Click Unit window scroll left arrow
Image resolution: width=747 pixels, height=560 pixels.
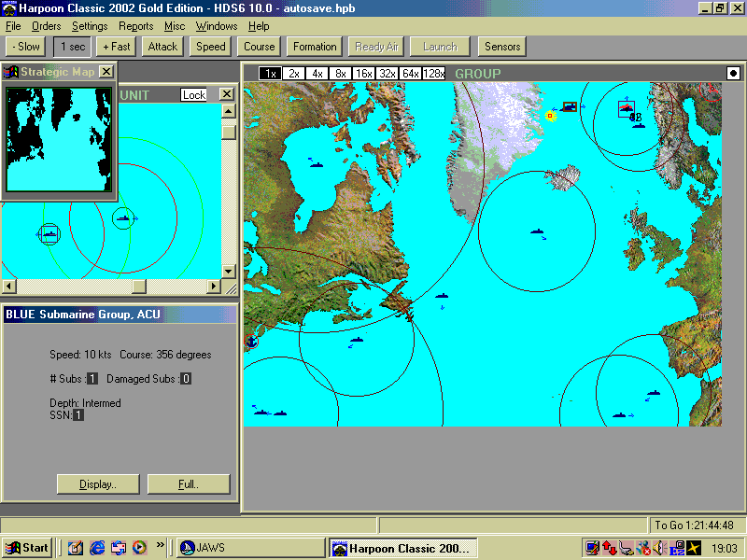(x=9, y=287)
